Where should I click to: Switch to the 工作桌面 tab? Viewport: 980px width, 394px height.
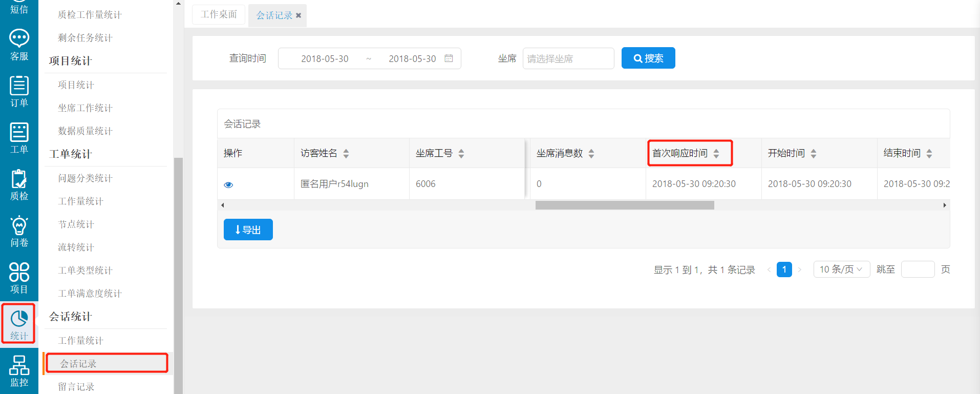coord(219,14)
